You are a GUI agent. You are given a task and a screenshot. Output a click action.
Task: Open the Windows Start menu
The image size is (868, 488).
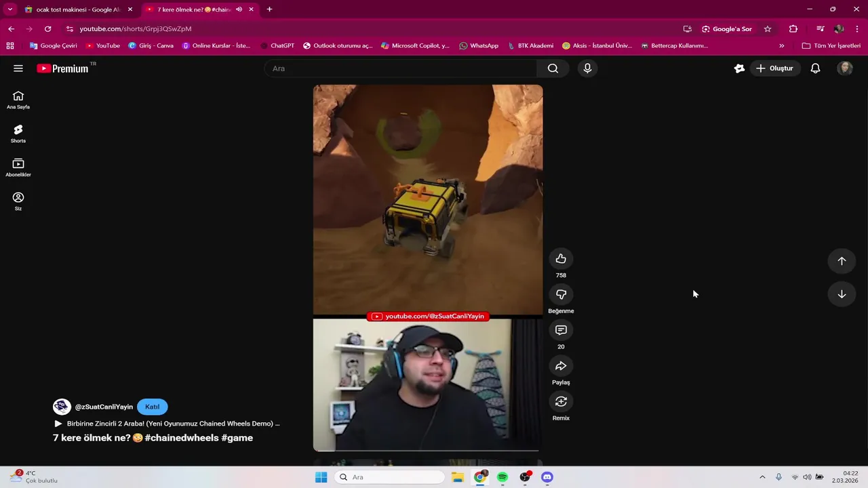(x=321, y=477)
